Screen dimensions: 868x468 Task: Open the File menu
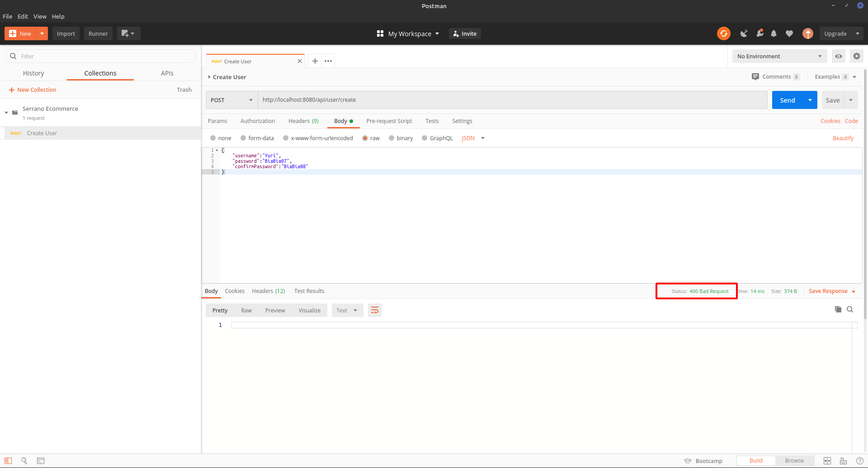pos(8,16)
